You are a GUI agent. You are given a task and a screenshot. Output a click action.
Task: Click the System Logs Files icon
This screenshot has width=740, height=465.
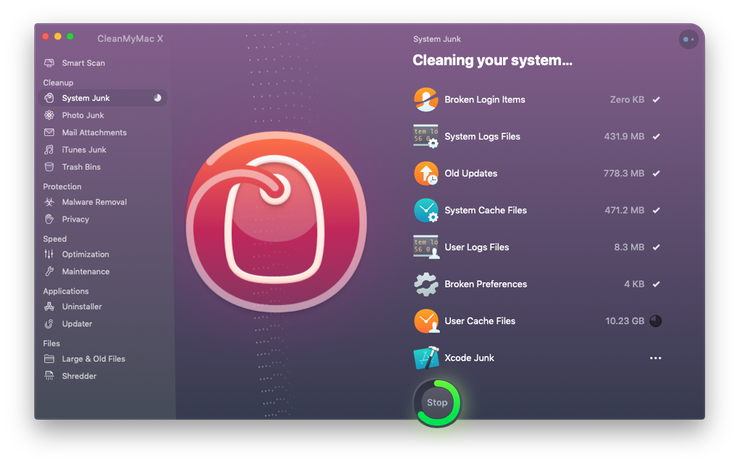pos(426,136)
